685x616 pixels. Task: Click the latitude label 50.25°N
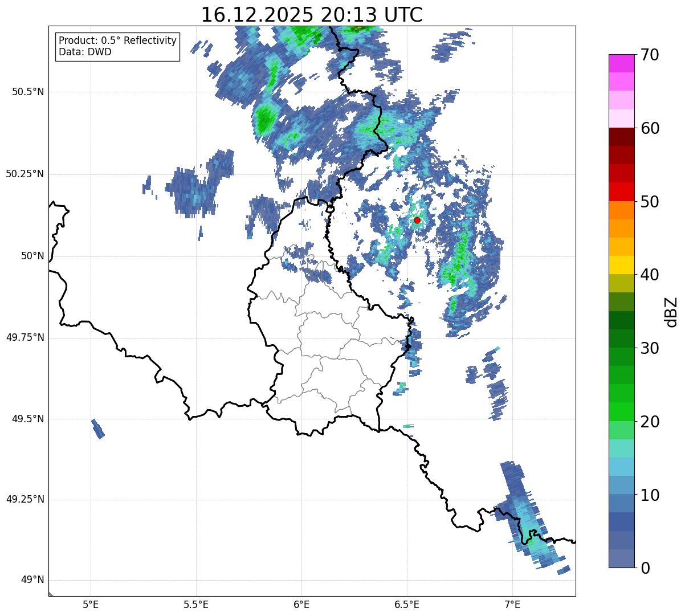[25, 174]
